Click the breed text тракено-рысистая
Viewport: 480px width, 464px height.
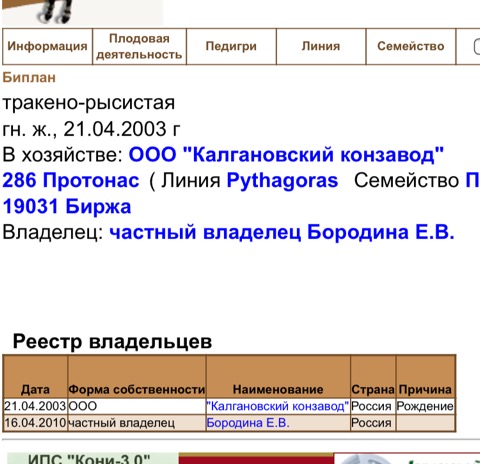tap(89, 103)
